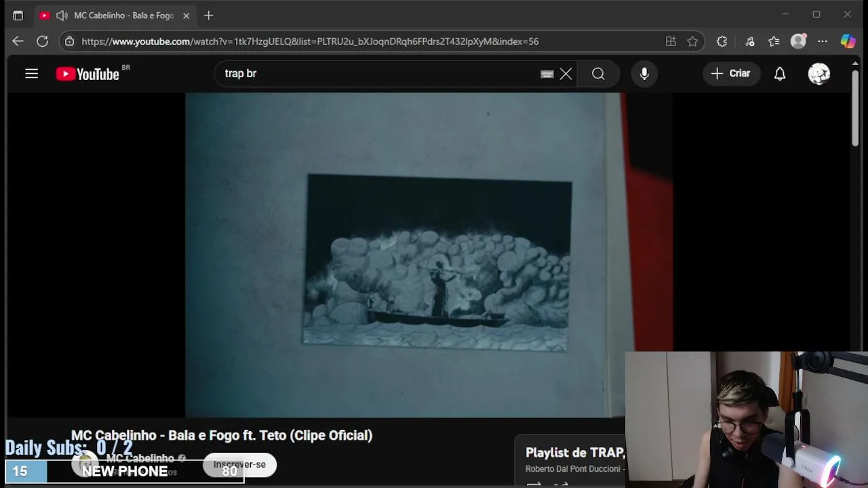
Task: Go back with the browser back arrow
Action: (x=18, y=41)
